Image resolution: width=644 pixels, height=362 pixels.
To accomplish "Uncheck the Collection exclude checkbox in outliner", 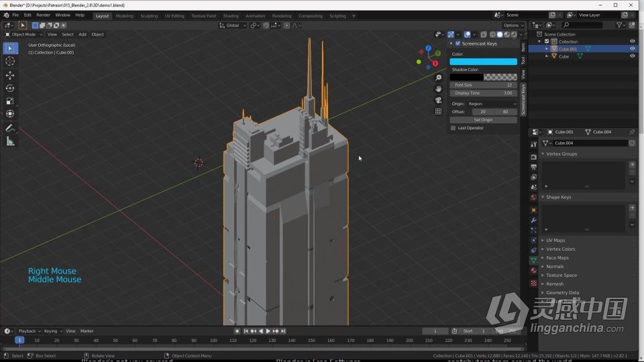I will click(547, 42).
